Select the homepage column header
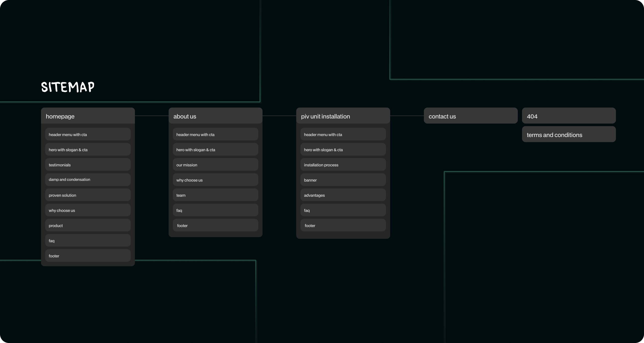The width and height of the screenshot is (644, 343). (x=88, y=116)
